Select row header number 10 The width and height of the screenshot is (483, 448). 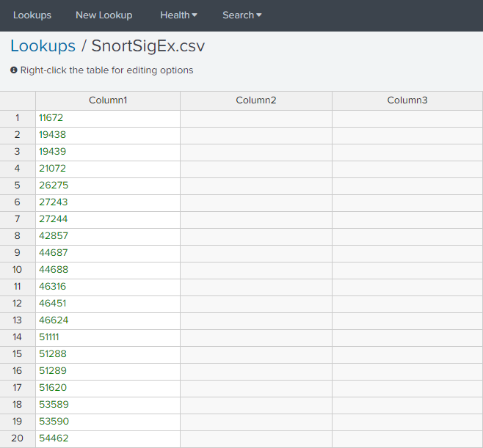(x=18, y=271)
